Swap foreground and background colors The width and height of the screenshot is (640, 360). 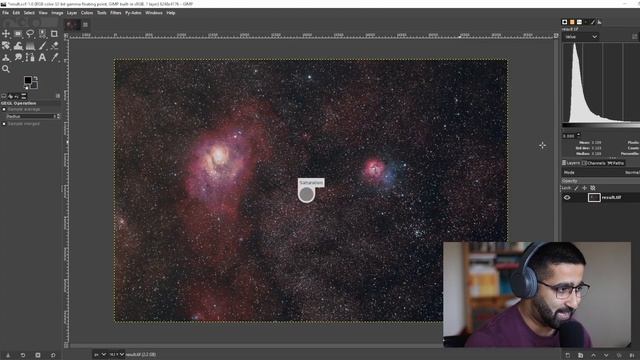tap(36, 78)
